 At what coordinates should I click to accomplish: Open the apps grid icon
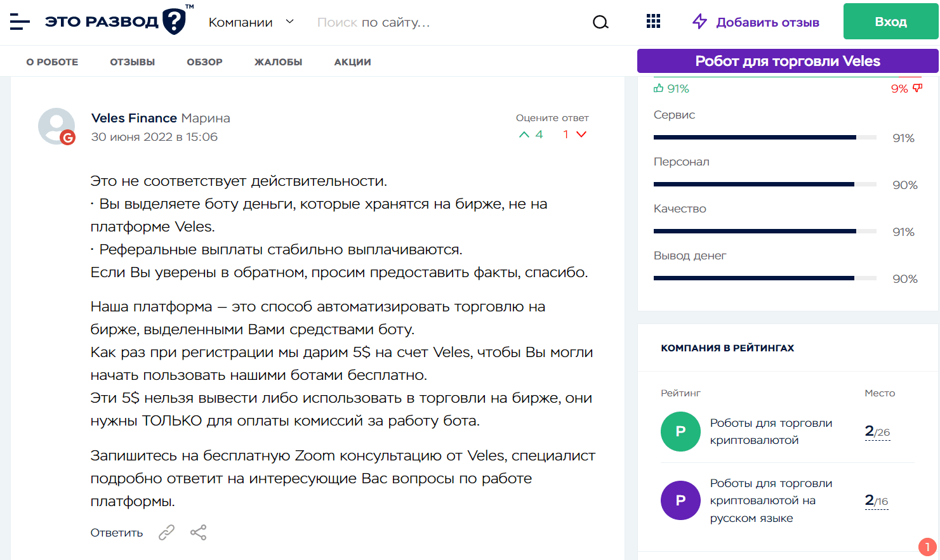(653, 22)
